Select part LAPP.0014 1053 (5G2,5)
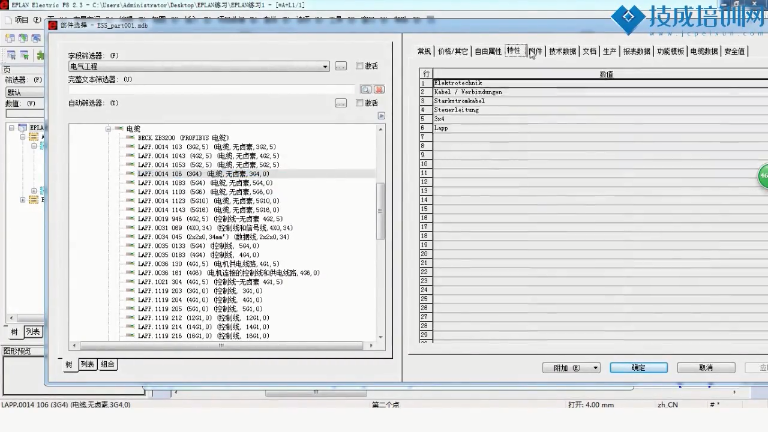 209,165
